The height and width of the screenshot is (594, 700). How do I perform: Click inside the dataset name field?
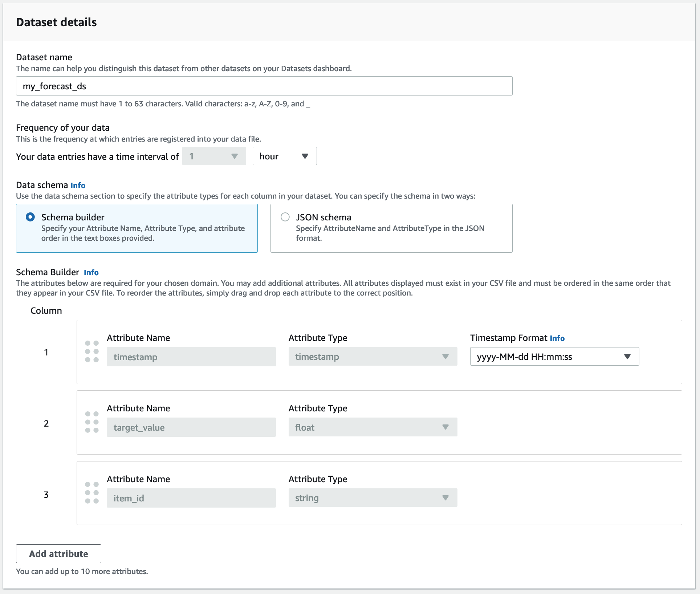click(264, 86)
